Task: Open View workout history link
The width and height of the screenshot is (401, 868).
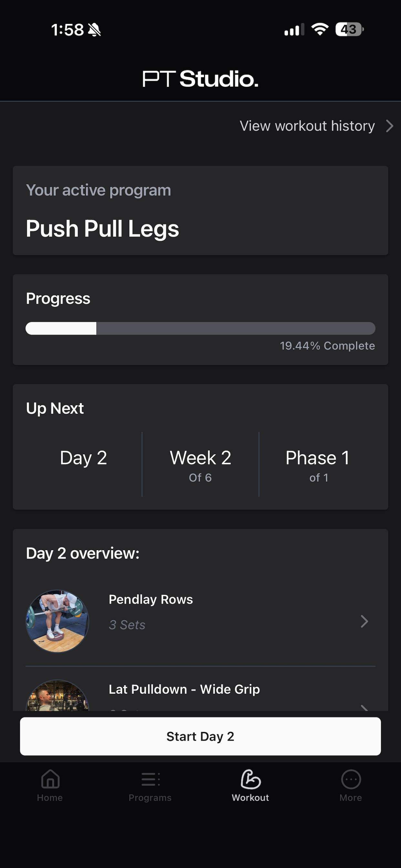Action: pos(307,126)
